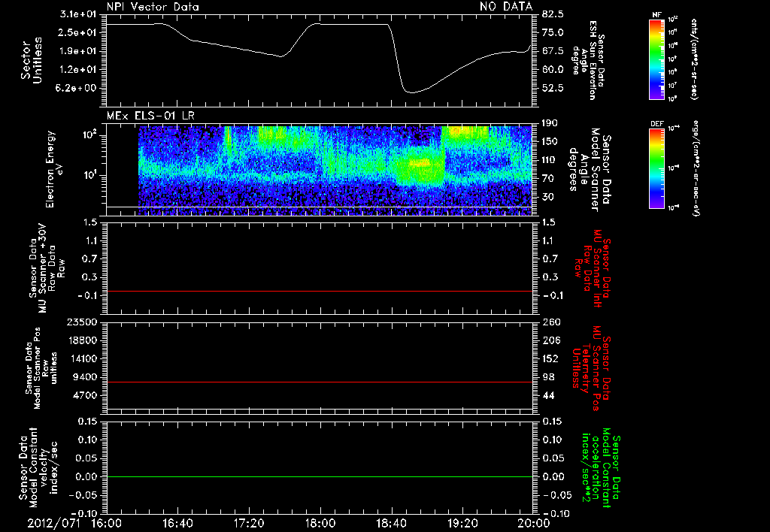
Task: Click the NF color scale bar
Action: point(656,59)
